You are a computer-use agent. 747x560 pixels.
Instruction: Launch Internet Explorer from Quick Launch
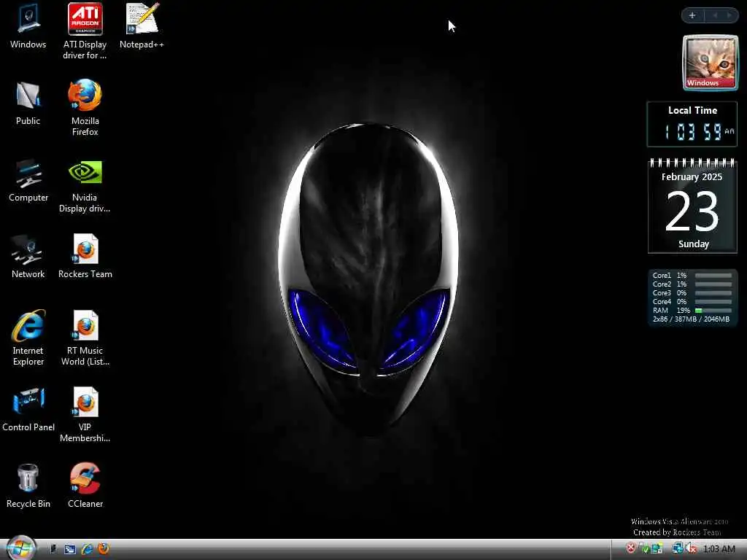pos(87,549)
